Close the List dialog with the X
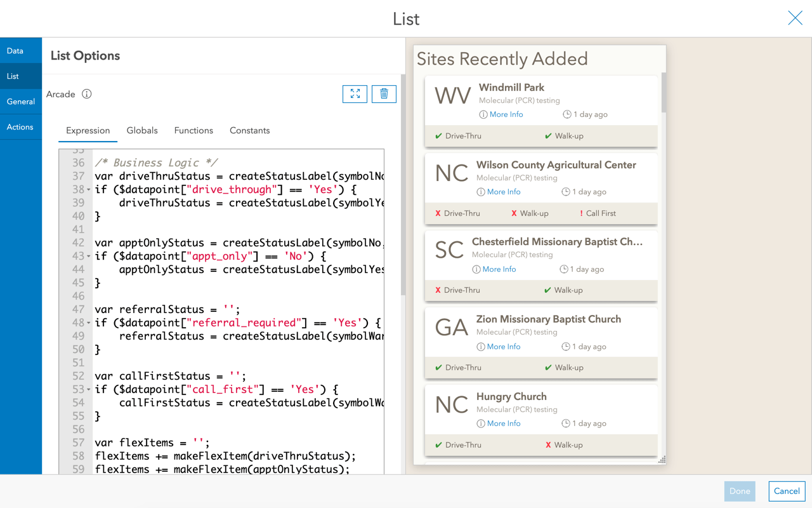Image resolution: width=812 pixels, height=508 pixels. pyautogui.click(x=795, y=18)
